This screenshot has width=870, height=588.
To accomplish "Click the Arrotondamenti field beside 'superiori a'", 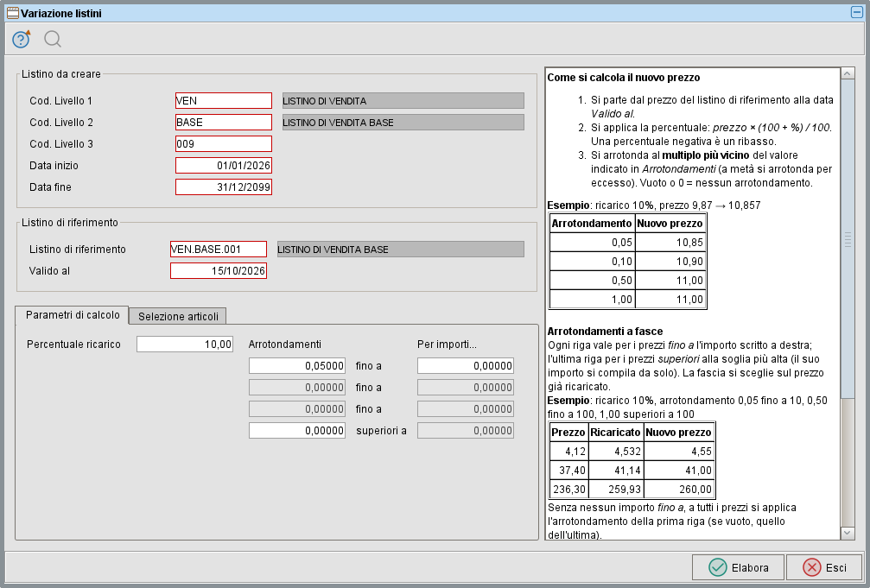I will 297,431.
